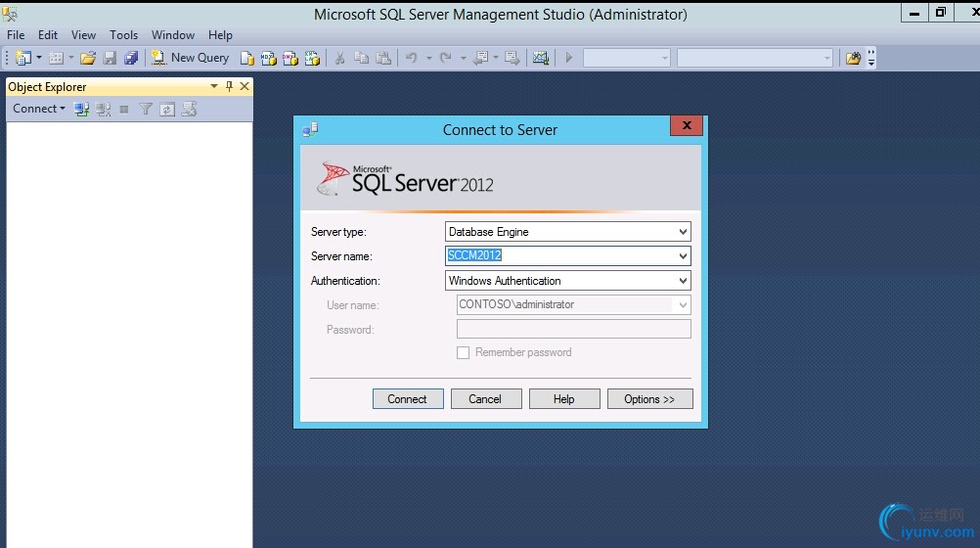The width and height of the screenshot is (980, 548).
Task: Click Object Explorer Details script icon
Action: (189, 110)
